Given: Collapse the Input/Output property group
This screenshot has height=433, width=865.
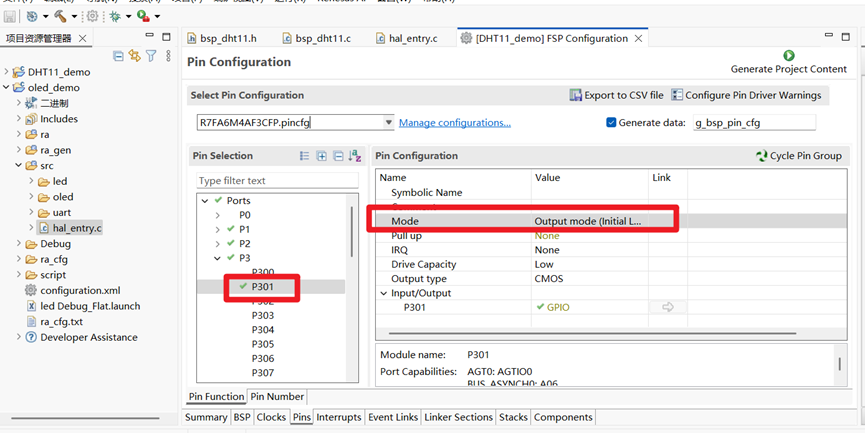Looking at the screenshot, I should tap(383, 293).
